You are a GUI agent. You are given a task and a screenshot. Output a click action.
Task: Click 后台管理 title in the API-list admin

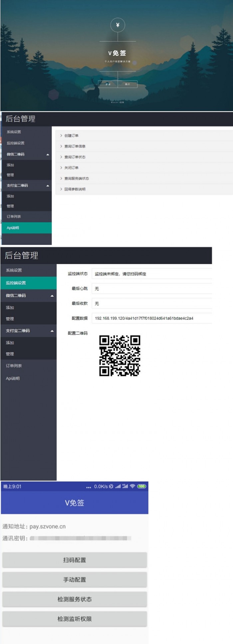[x=20, y=119]
